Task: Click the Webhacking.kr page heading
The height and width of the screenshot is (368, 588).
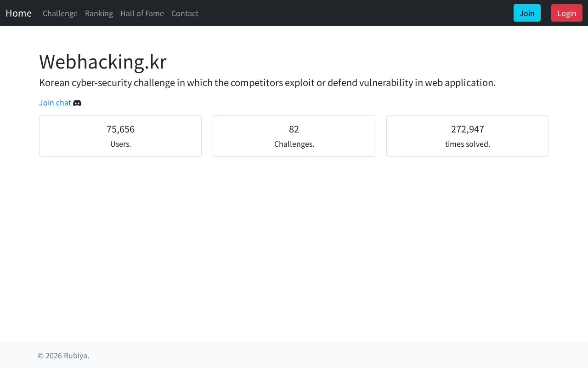Action: [x=103, y=62]
